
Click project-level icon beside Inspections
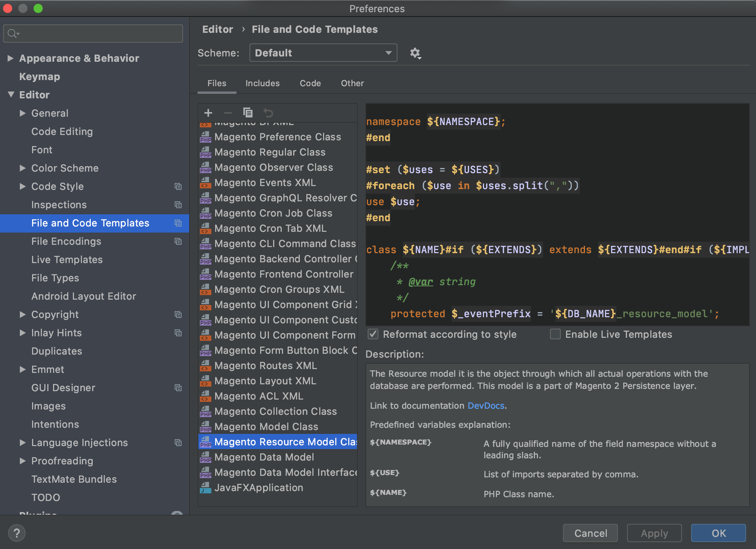[x=178, y=205]
